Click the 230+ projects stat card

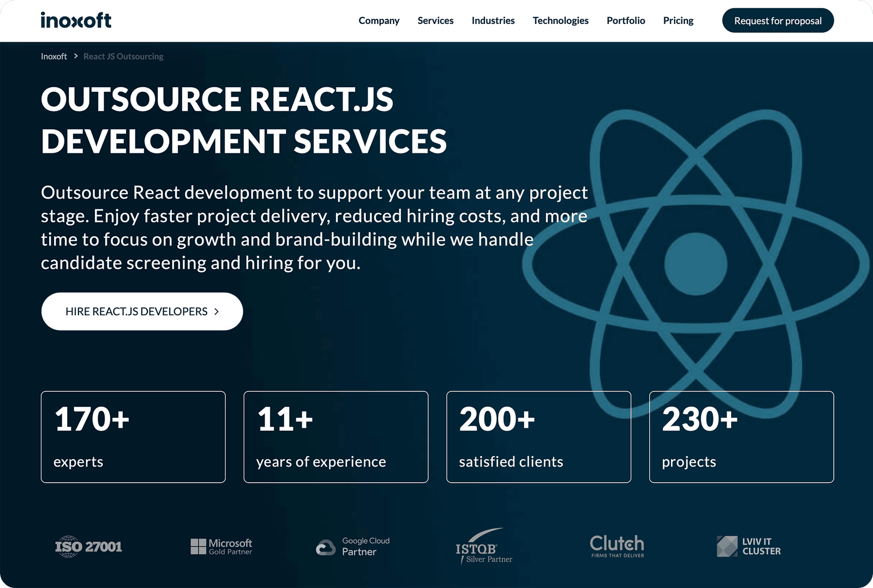point(741,436)
